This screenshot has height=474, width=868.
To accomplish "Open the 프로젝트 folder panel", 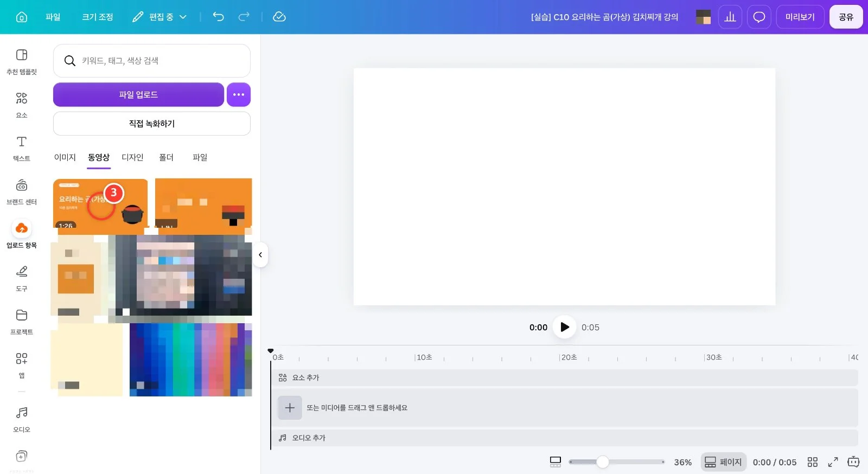I will click(22, 322).
